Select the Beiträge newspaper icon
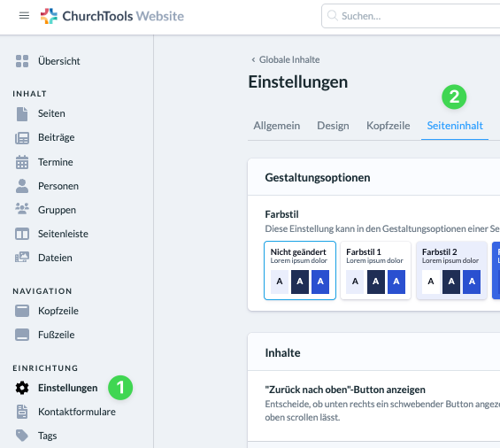The image size is (500, 448). [22, 138]
